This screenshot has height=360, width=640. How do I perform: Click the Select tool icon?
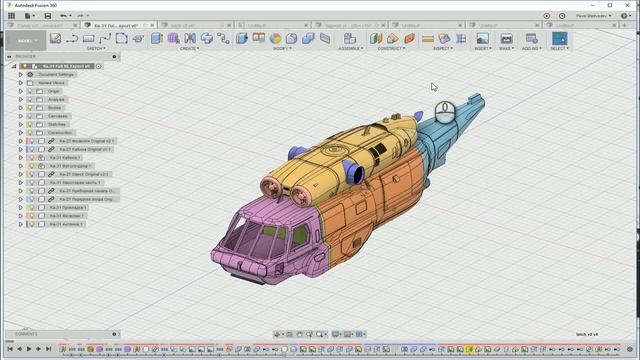point(560,38)
